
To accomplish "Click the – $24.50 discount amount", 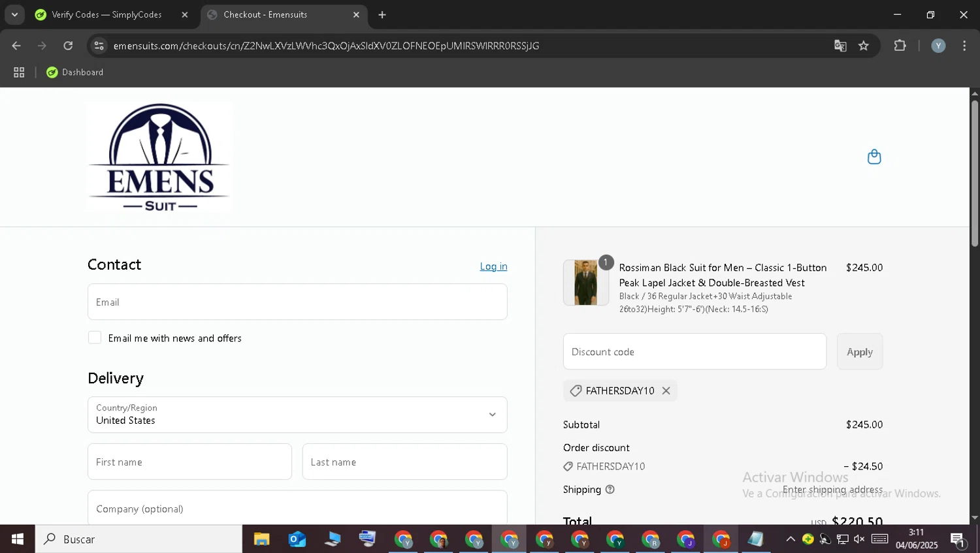I will (863, 466).
